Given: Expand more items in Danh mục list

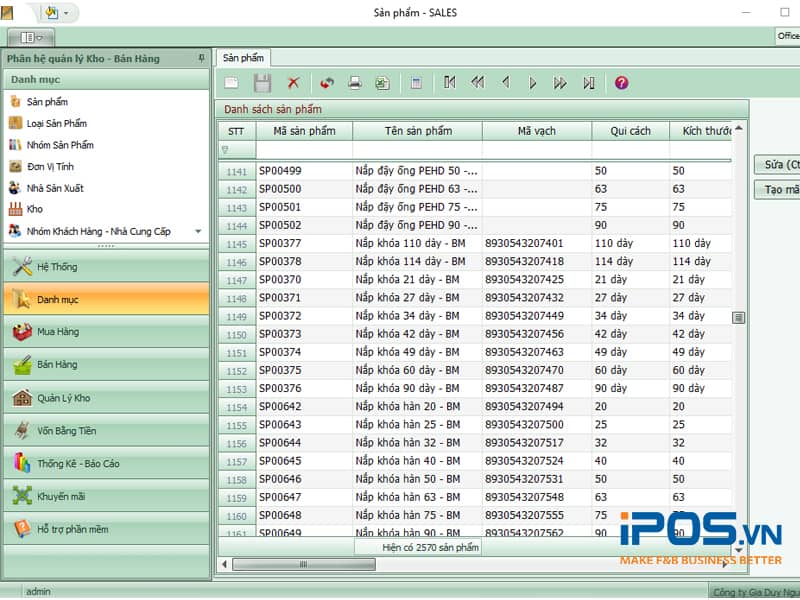Looking at the screenshot, I should pyautogui.click(x=198, y=231).
